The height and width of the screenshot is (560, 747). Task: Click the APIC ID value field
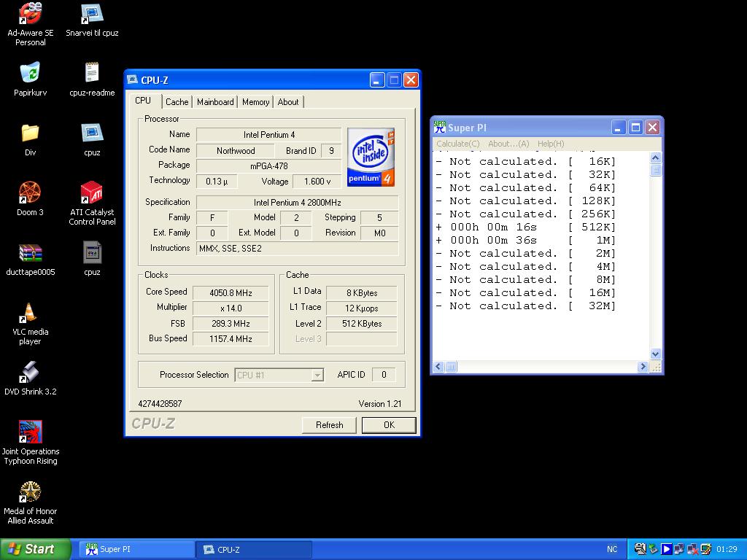pyautogui.click(x=384, y=375)
